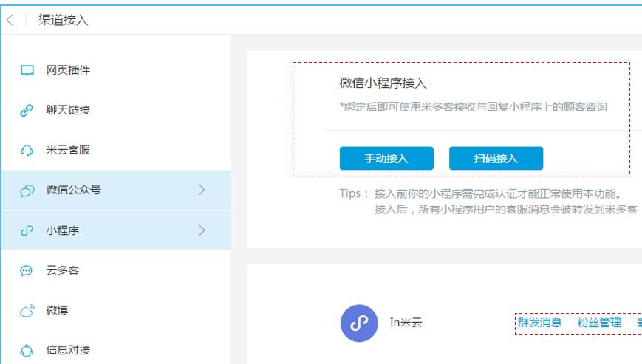Image resolution: width=642 pixels, height=364 pixels.
Task: Select 微信公众号 in the sidebar
Action: 116,190
